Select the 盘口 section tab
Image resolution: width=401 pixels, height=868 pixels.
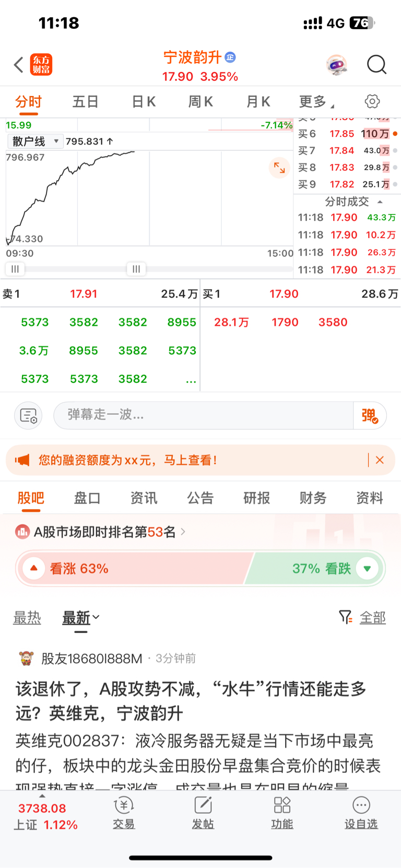tap(87, 498)
